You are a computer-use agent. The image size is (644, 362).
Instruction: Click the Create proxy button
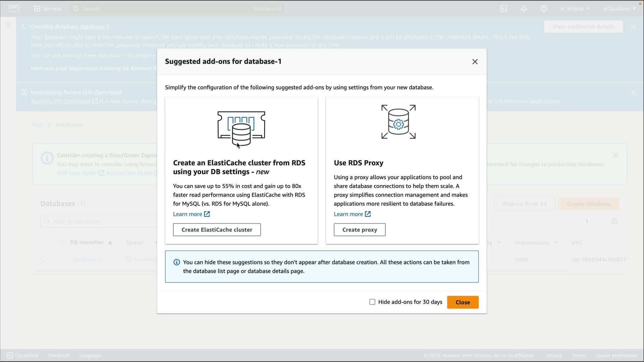coord(360,230)
